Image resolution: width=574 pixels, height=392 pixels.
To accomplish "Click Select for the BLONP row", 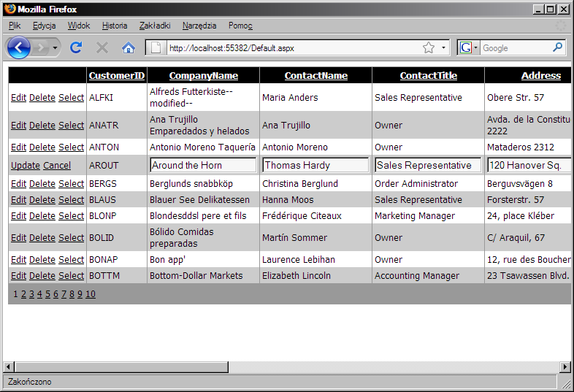I will [x=71, y=216].
